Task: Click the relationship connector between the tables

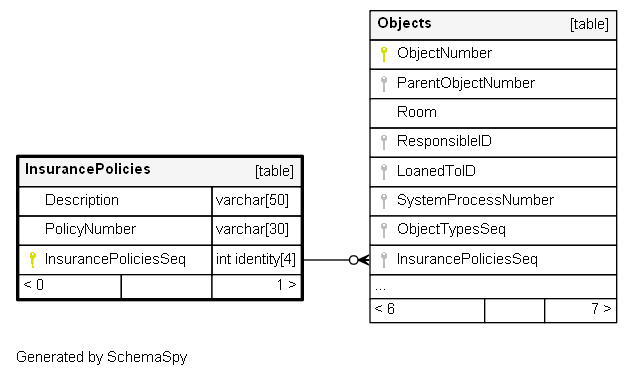Action: pos(336,260)
